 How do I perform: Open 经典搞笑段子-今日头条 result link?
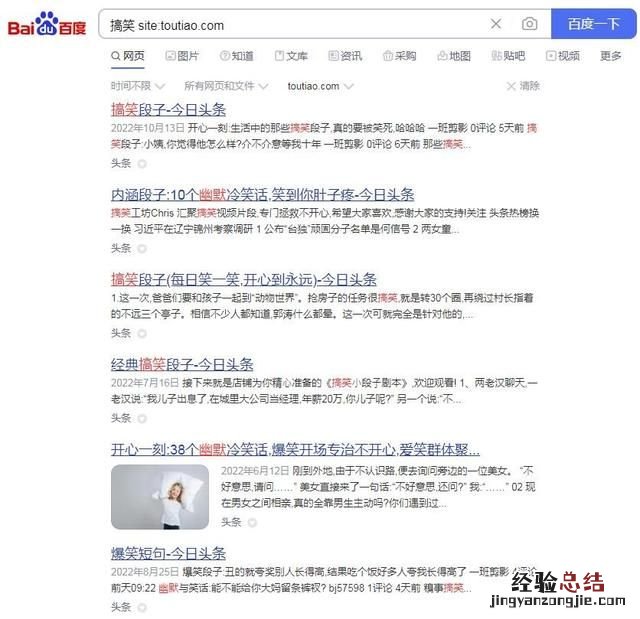[x=182, y=364]
